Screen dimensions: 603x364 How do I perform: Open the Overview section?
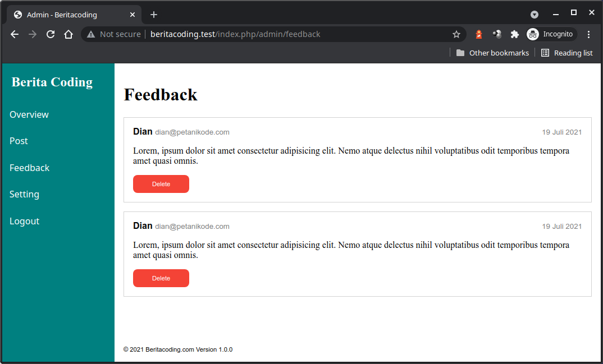[29, 114]
